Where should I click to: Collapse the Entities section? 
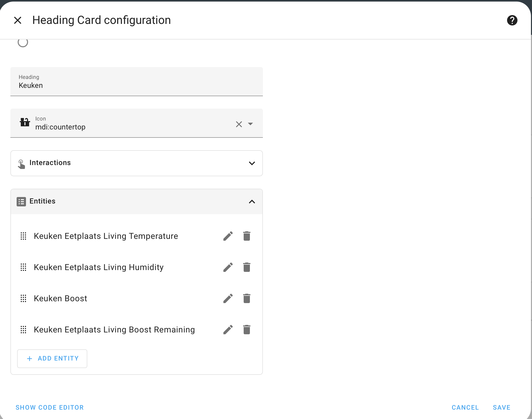click(x=252, y=202)
